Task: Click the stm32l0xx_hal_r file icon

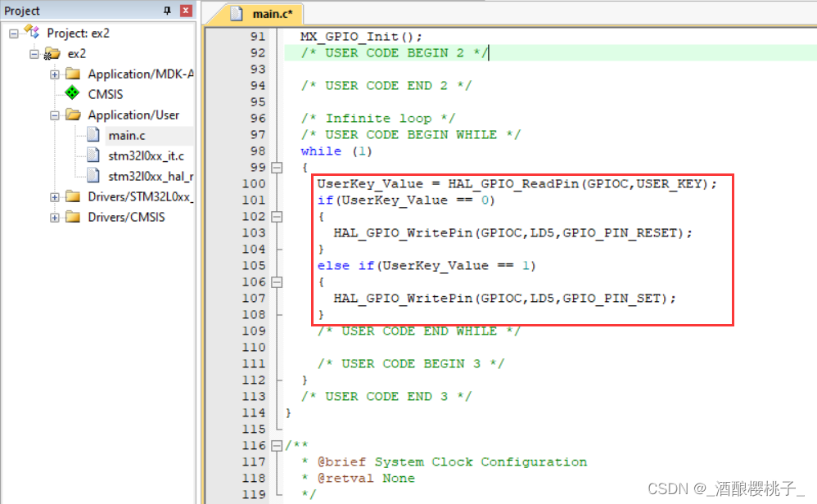Action: [93, 175]
